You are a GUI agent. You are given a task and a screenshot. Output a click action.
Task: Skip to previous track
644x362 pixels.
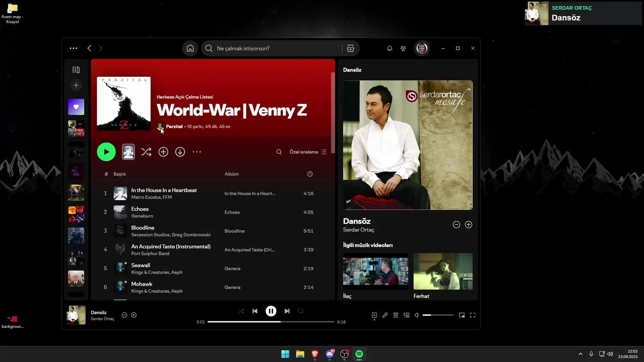coord(255,311)
